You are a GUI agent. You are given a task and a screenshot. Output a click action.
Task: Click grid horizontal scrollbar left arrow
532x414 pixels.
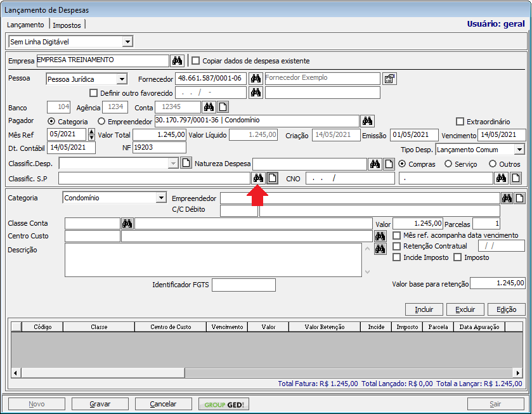16,373
